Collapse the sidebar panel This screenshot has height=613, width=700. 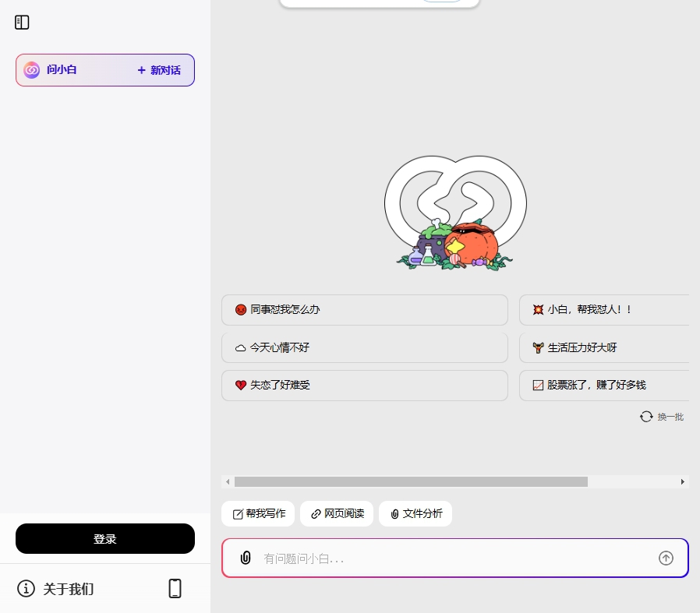(22, 22)
